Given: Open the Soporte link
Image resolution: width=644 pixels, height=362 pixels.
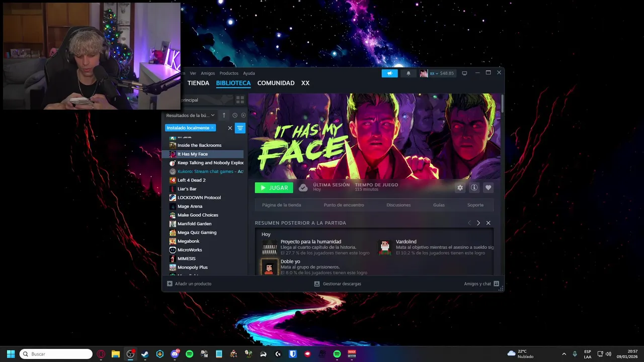Looking at the screenshot, I should [x=475, y=205].
